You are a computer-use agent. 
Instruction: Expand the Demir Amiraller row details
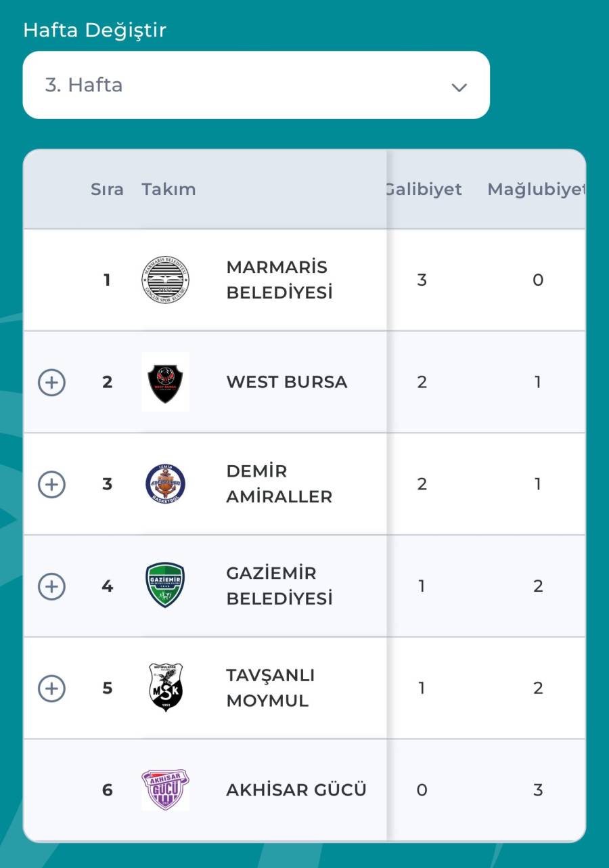tap(51, 485)
